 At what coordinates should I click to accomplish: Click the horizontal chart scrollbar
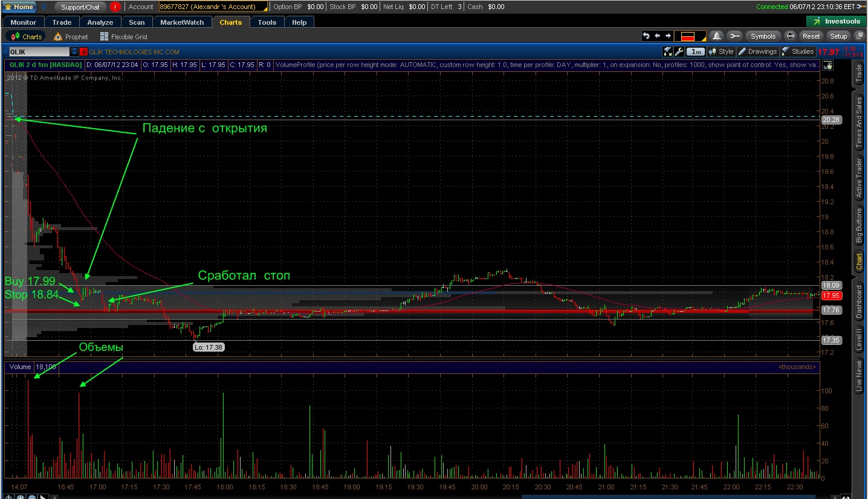[x=669, y=497]
